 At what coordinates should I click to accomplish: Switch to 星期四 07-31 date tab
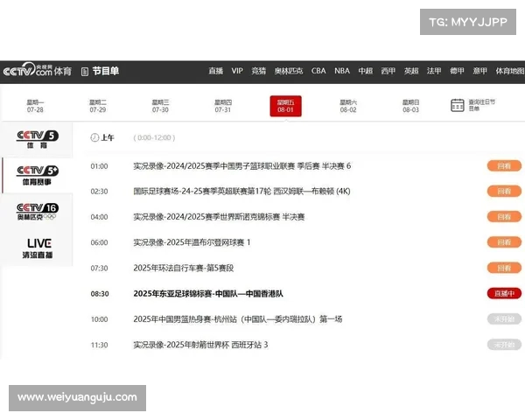pos(223,106)
